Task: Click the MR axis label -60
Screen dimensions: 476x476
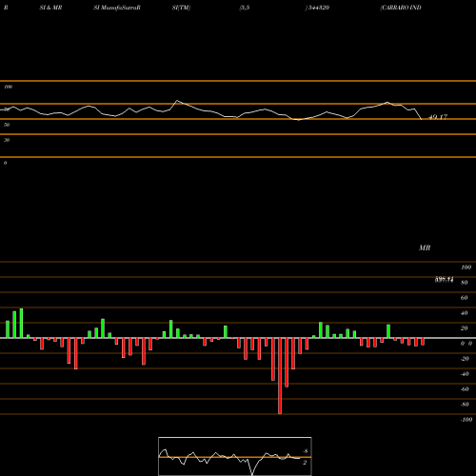Action: [x=465, y=389]
